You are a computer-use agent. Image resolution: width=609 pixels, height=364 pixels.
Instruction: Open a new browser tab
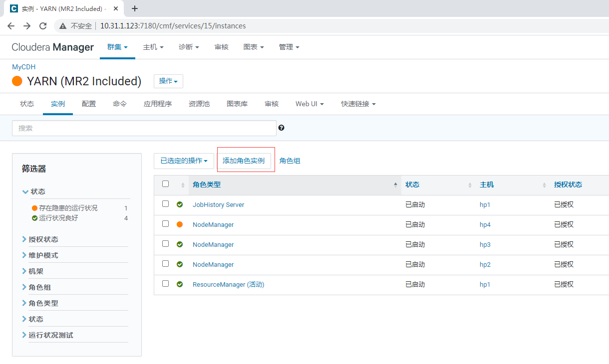(x=134, y=8)
